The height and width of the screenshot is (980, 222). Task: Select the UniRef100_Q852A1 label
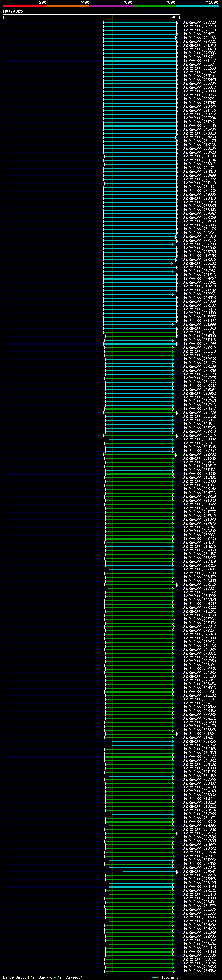199,76
